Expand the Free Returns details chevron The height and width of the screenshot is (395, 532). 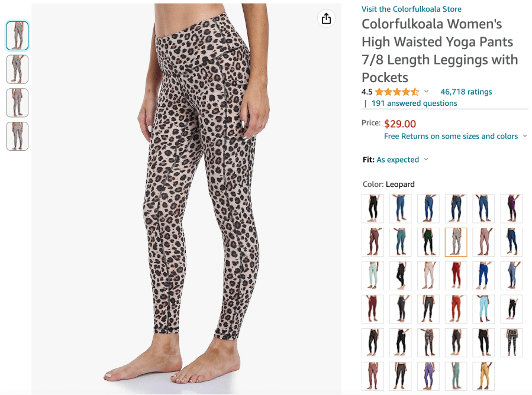coord(524,136)
